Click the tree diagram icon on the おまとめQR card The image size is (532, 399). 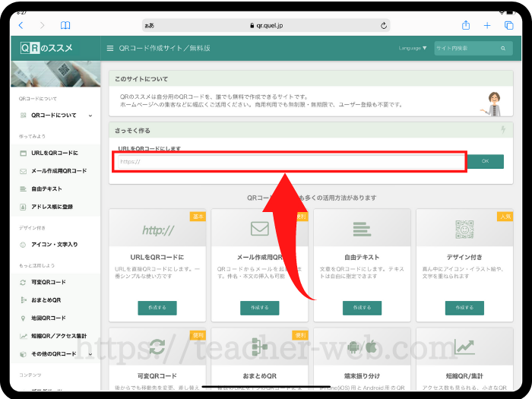(260, 347)
